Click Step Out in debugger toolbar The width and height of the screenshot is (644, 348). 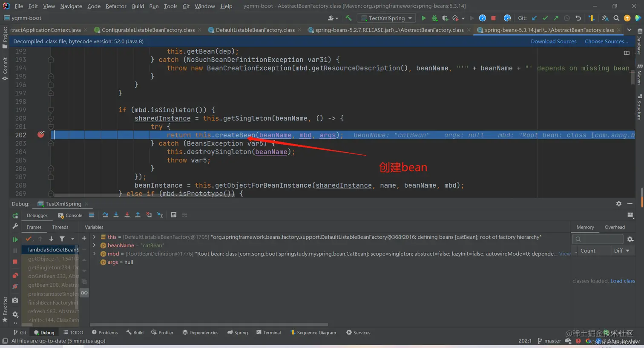138,215
